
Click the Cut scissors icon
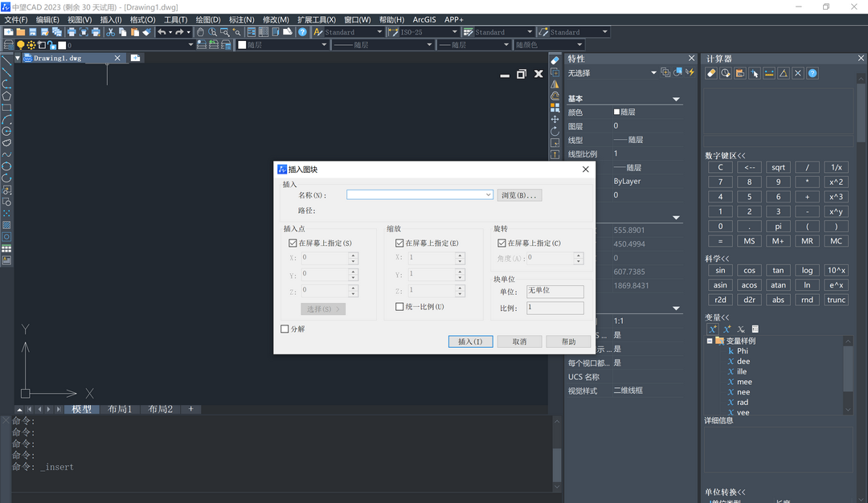click(111, 32)
